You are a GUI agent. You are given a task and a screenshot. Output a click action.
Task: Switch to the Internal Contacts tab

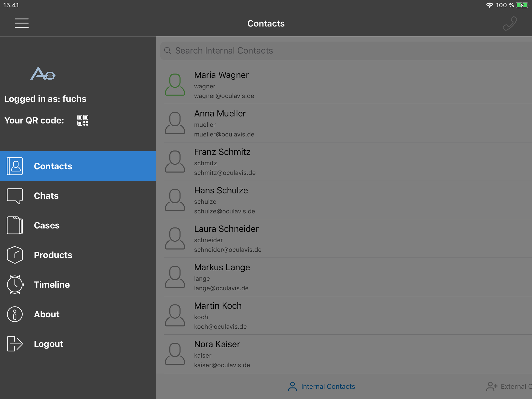coord(321,387)
